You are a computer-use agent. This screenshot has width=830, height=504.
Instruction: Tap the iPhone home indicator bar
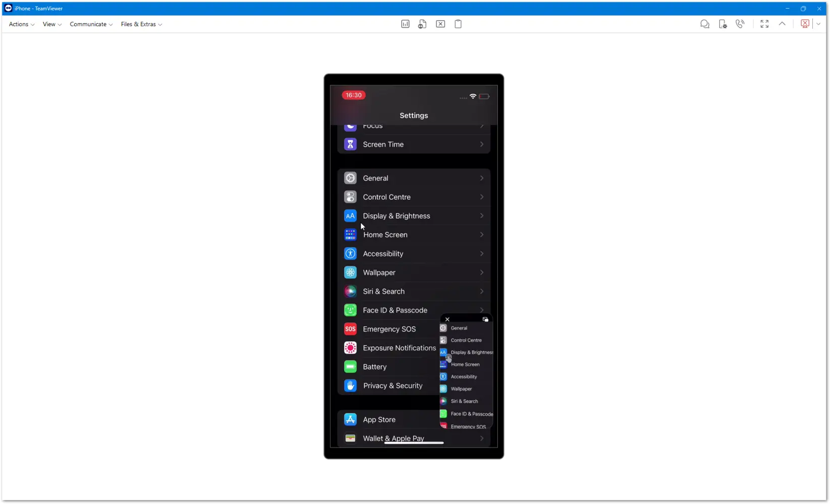click(x=414, y=443)
